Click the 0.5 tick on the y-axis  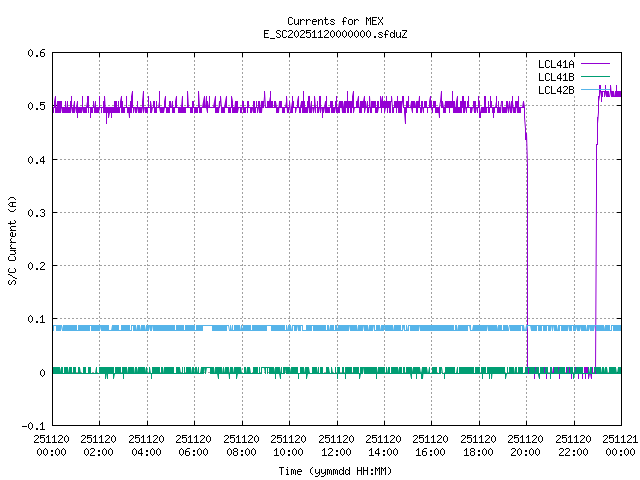pyautogui.click(x=36, y=106)
